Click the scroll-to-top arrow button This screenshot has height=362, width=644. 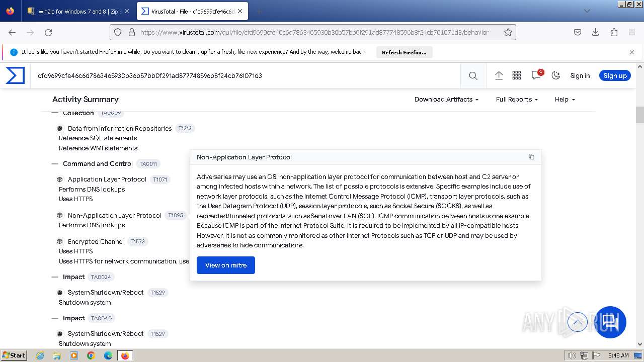click(577, 322)
